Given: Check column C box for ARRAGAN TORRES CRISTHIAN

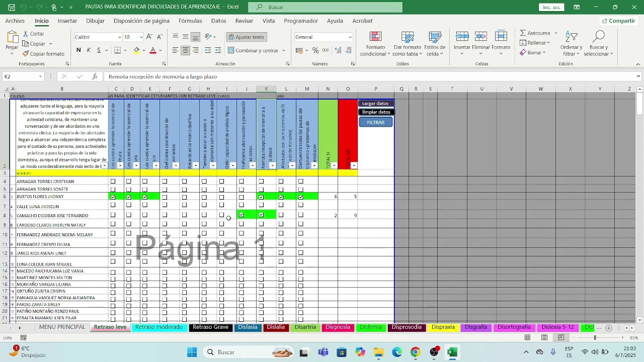Looking at the screenshot, I should coord(113,182).
